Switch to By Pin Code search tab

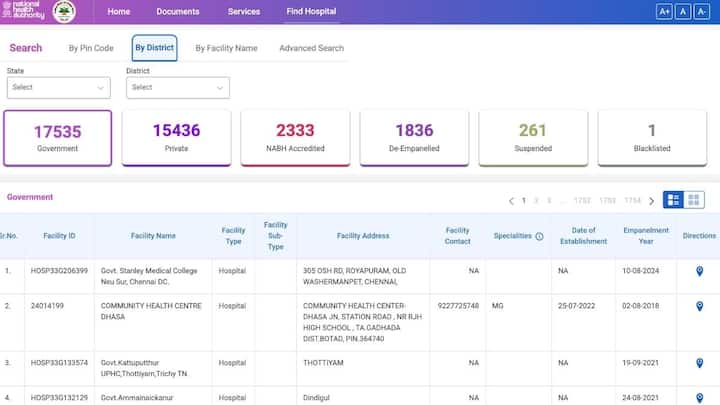tap(92, 48)
